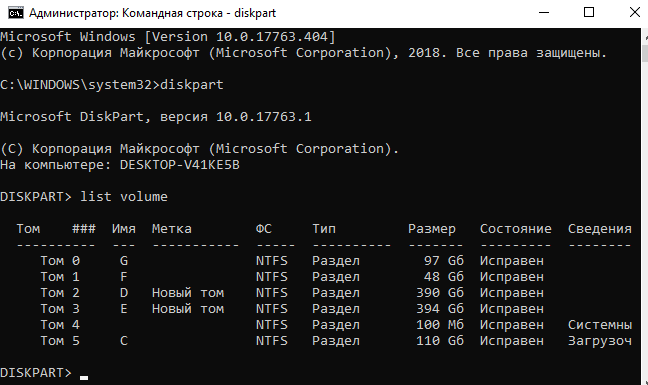Click 'Том 2' in the volume list

click(x=60, y=293)
